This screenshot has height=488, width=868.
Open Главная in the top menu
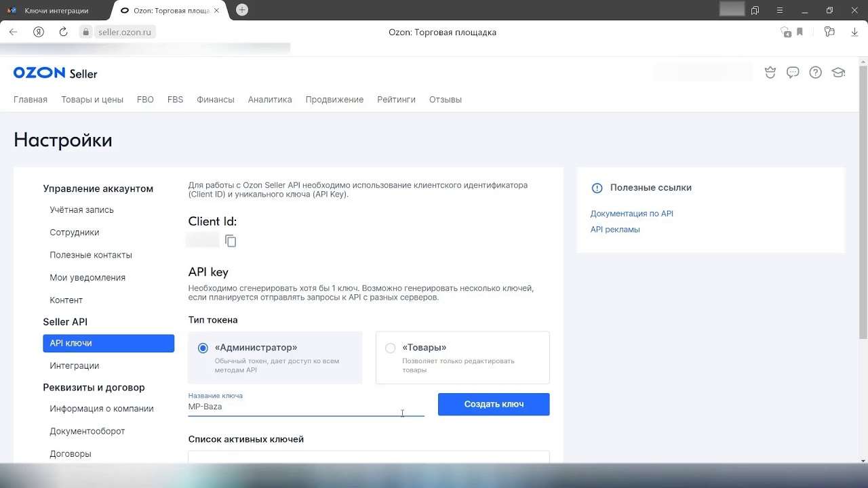point(31,99)
